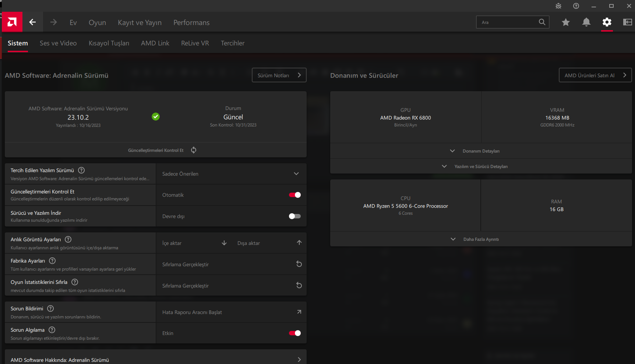Switch to Kısayol Tuşları tab
Screen dimensions: 635x364
click(109, 43)
